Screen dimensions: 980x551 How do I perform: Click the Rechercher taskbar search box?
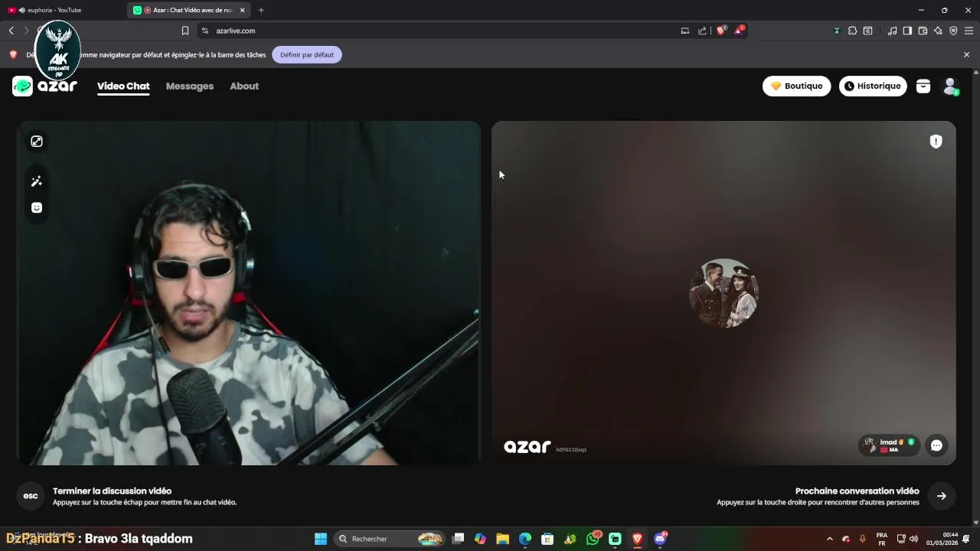coord(390,539)
